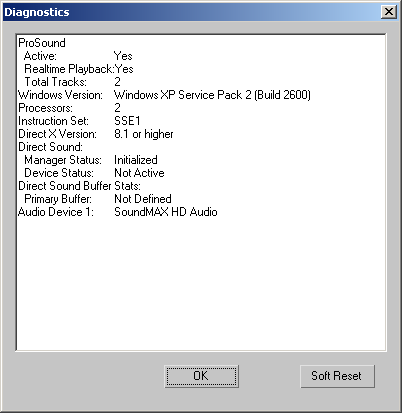Click the Manager Status Initialized line

(91, 160)
